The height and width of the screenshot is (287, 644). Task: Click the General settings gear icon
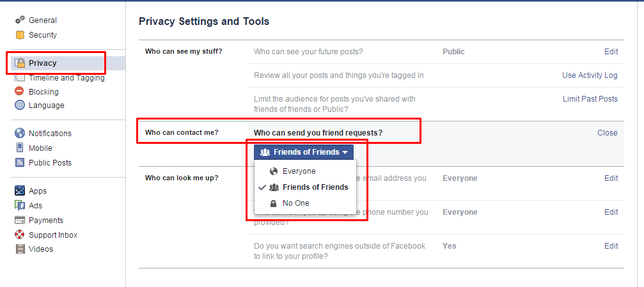(x=20, y=20)
